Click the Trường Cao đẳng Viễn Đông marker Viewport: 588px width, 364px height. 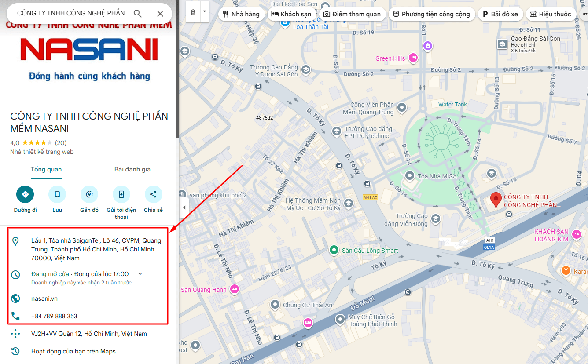tap(435, 218)
